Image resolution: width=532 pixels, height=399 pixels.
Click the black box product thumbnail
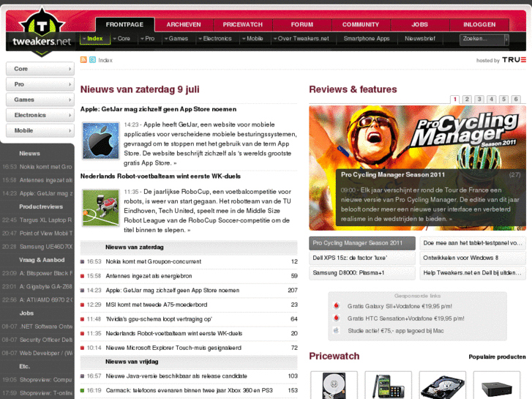coord(497,385)
